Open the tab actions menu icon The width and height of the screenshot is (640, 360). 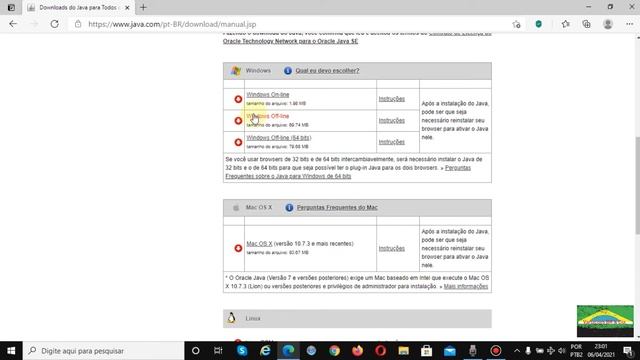(11, 7)
